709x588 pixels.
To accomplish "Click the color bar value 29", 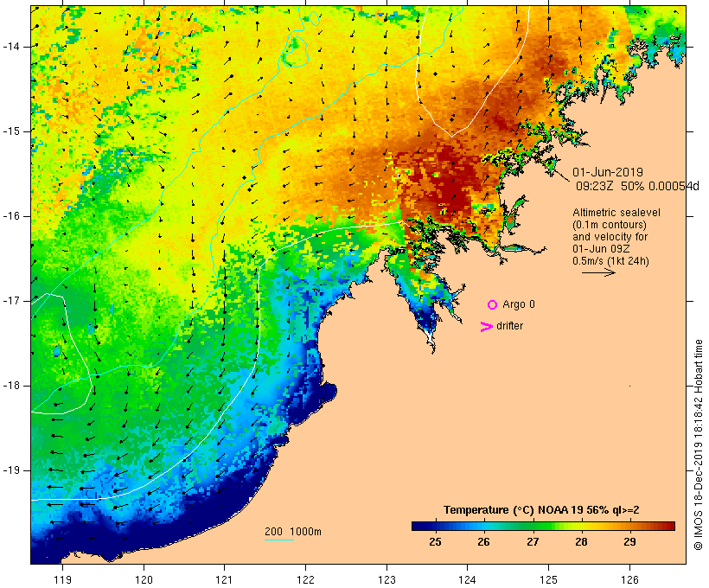I will click(x=629, y=541).
